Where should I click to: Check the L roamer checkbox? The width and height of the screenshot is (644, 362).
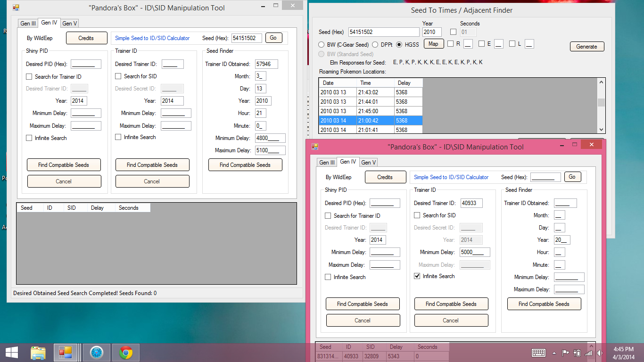click(512, 44)
